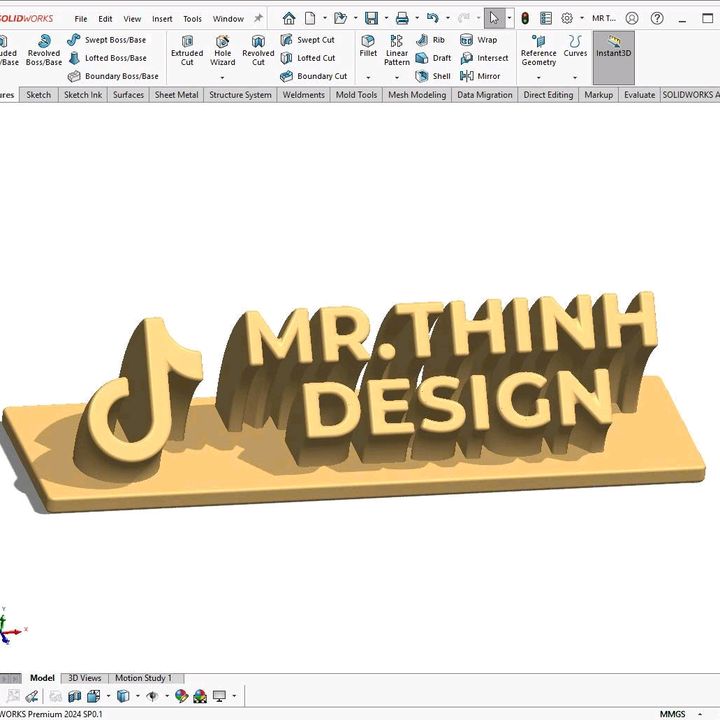Rebuild the model with traffic light
Image resolution: width=720 pixels, height=720 pixels.
click(x=525, y=18)
